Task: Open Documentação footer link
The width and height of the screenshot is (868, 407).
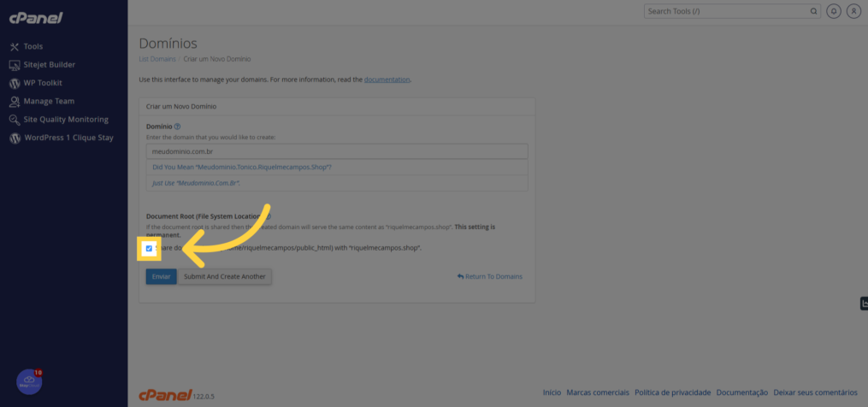Action: [741, 392]
